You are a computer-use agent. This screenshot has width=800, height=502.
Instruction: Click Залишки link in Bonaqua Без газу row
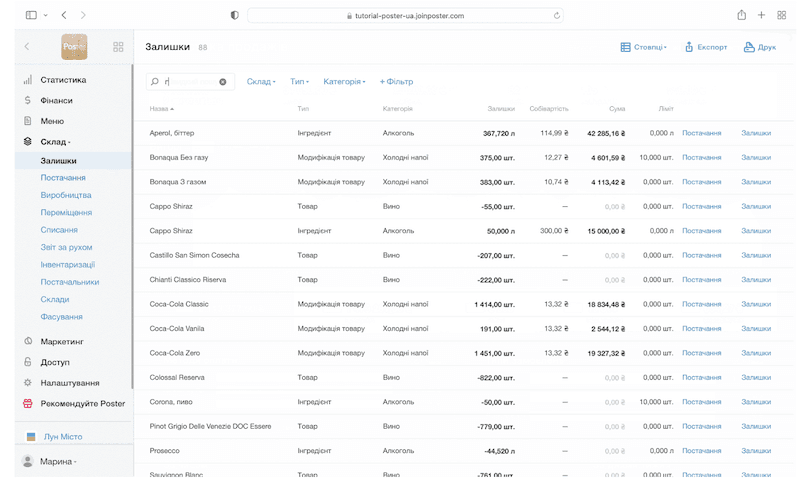click(756, 158)
